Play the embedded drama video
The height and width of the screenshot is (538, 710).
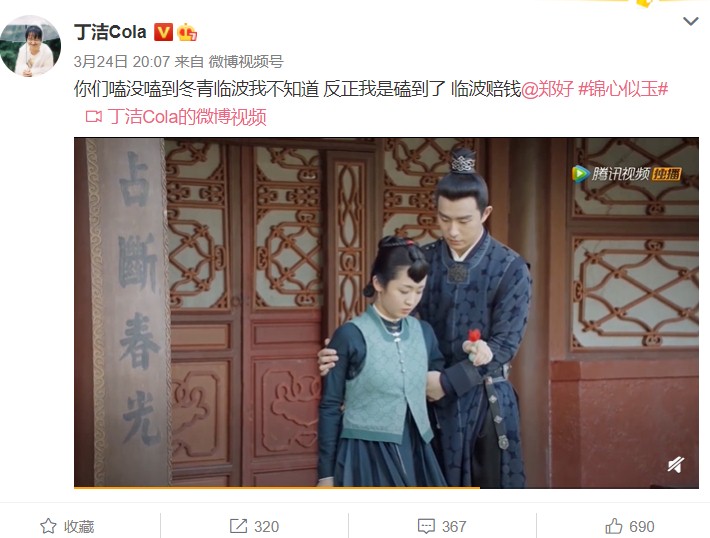click(386, 312)
